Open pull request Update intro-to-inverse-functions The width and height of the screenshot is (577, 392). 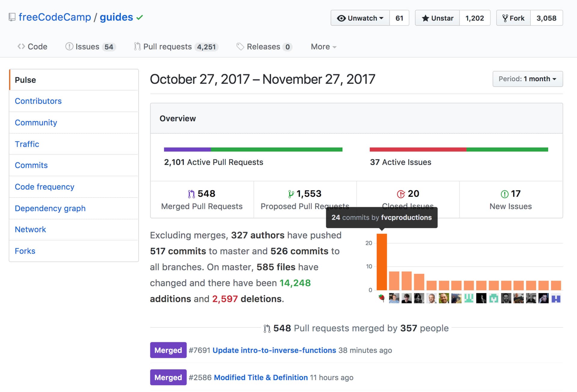point(274,350)
